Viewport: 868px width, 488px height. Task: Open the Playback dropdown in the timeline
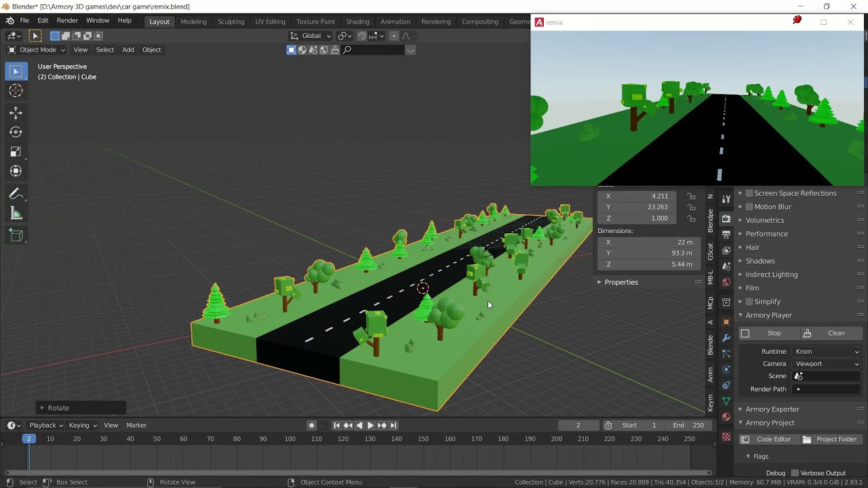[45, 426]
